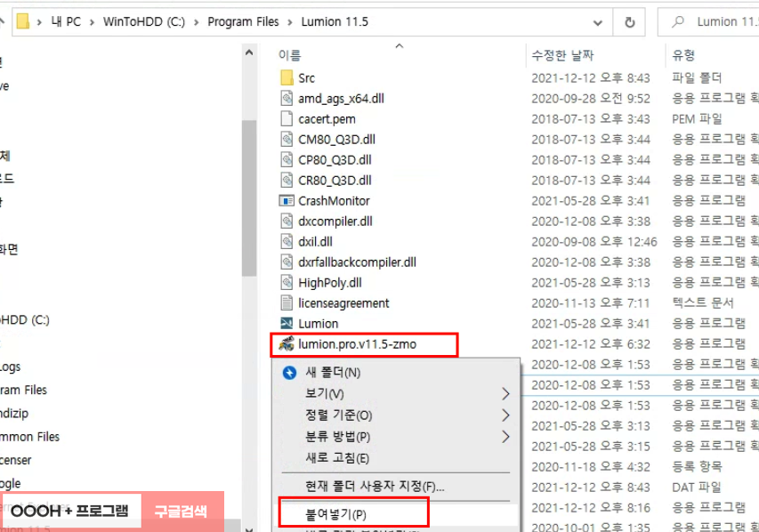Click date 2021-12-12 오후 8:43 of Src
Screen dimensions: 759x532
point(591,78)
